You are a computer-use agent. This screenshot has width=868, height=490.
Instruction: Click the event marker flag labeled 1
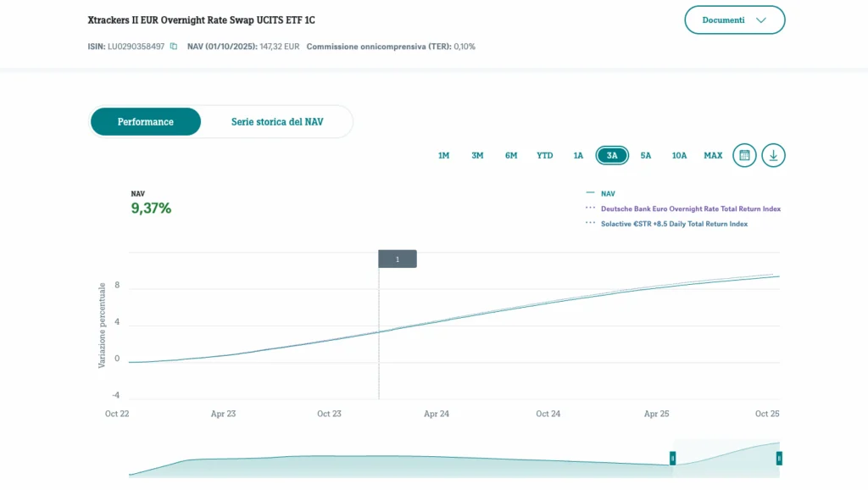(398, 259)
